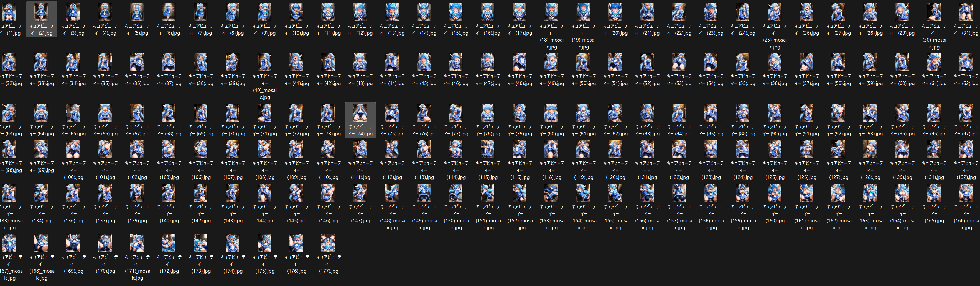
Task: Click the file name ending "(14).jpg"
Action: click(424, 30)
